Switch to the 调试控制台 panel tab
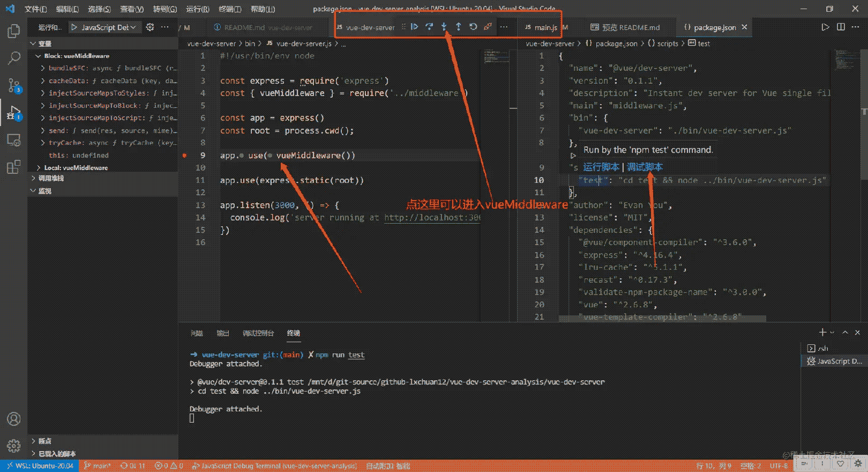Image resolution: width=868 pixels, height=472 pixels. 258,333
